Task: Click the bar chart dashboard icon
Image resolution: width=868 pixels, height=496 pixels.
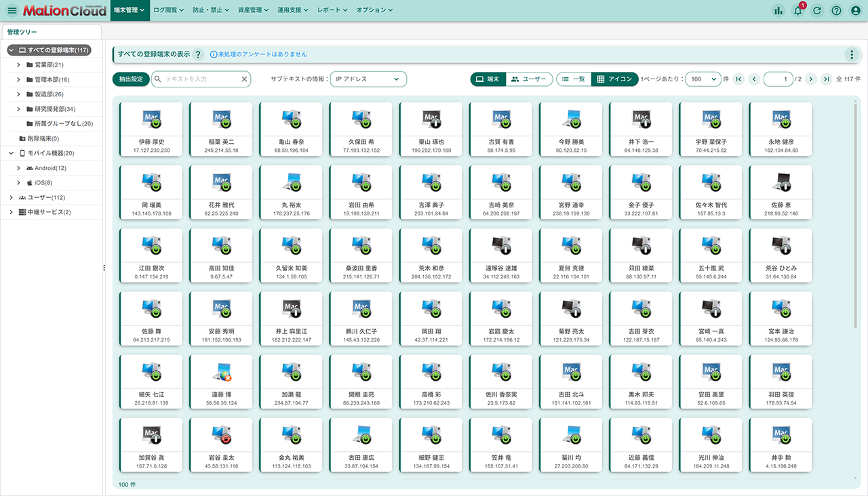Action: (x=778, y=10)
